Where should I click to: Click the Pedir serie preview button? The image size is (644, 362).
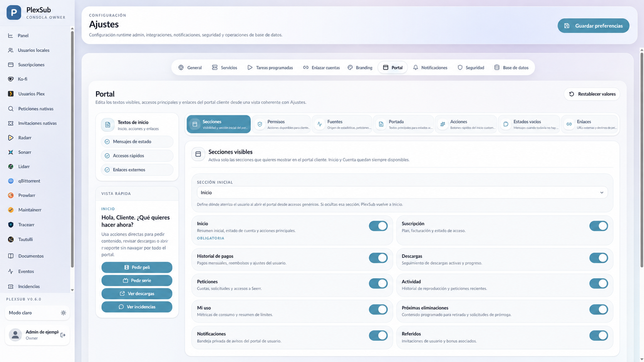pos(137,280)
